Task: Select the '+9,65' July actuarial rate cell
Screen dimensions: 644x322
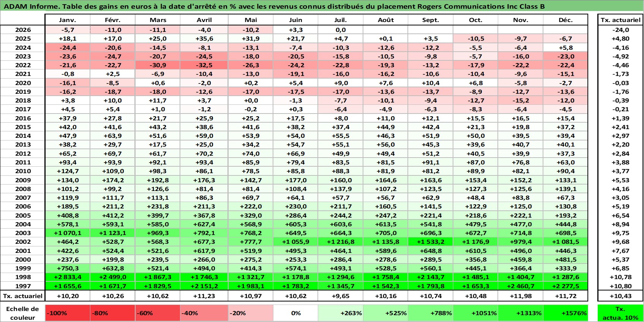Action: pos(341,296)
